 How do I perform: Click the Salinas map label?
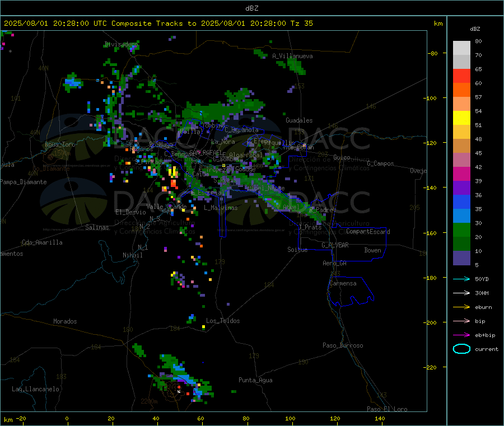pyautogui.click(x=97, y=227)
